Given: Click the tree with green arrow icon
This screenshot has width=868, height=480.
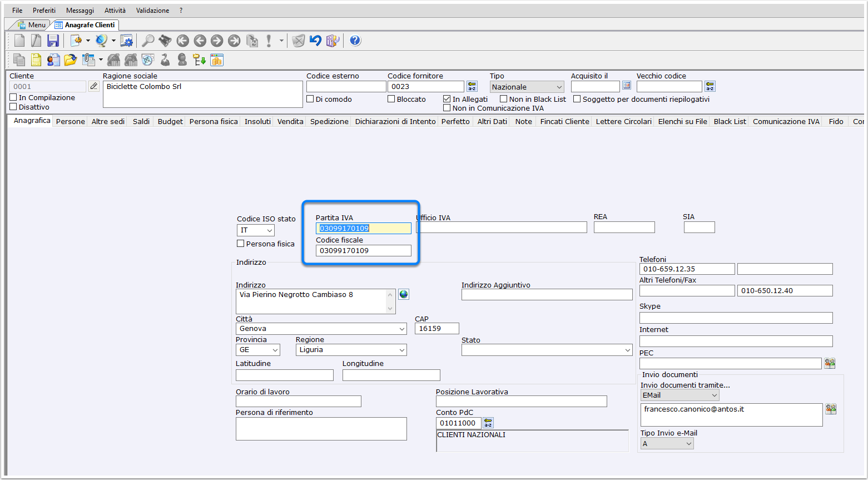Looking at the screenshot, I should click(200, 60).
